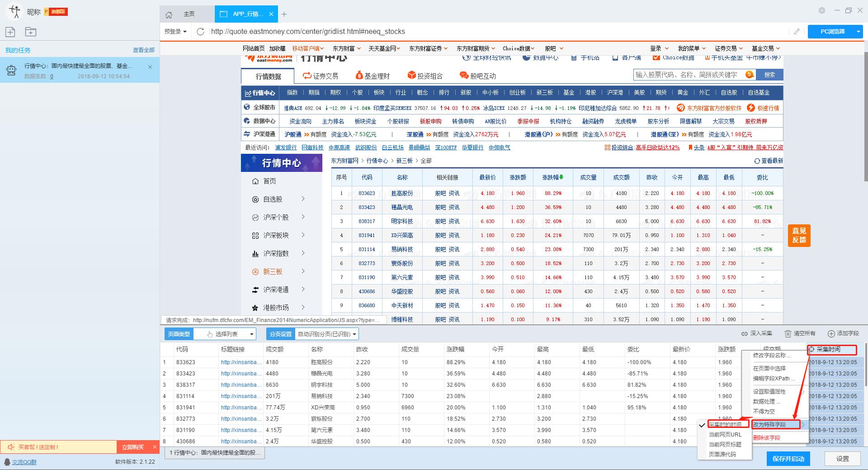The height and width of the screenshot is (470, 868).
Task: Toggle 不得为空 in context menu
Action: coord(764,412)
